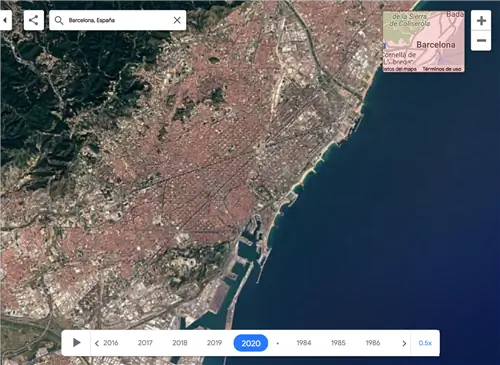Image resolution: width=500 pixels, height=365 pixels.
Task: Start timelapse with the play button
Action: pyautogui.click(x=76, y=343)
